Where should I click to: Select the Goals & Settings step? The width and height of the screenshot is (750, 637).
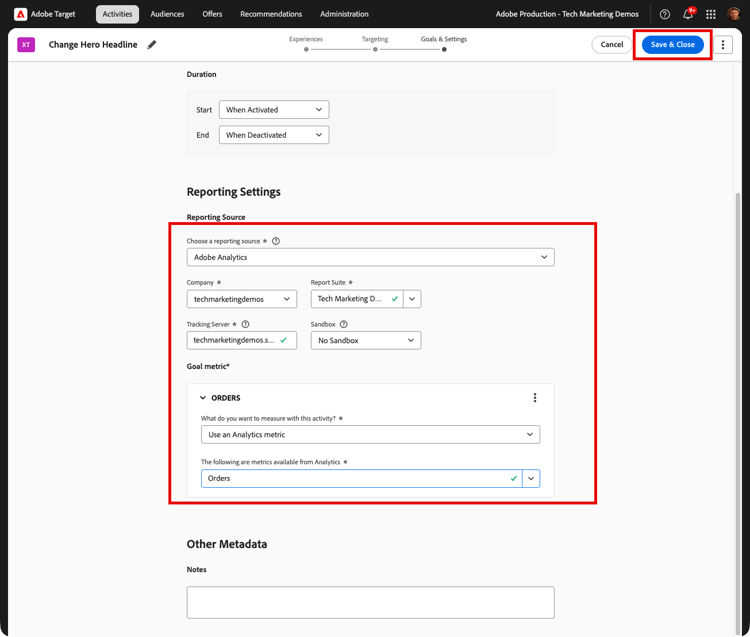point(444,43)
